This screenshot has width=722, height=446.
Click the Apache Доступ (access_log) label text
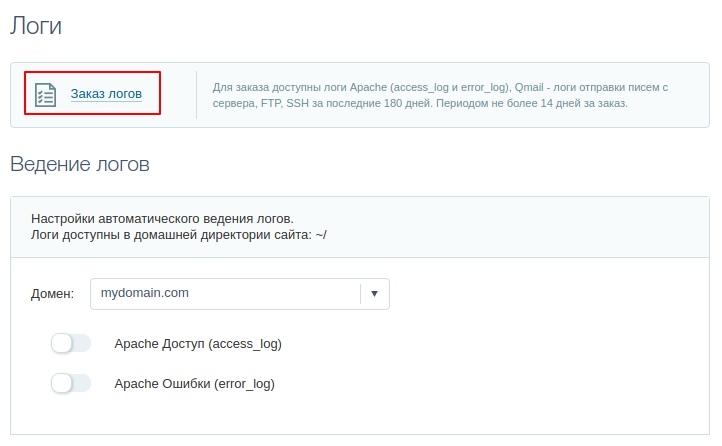198,344
